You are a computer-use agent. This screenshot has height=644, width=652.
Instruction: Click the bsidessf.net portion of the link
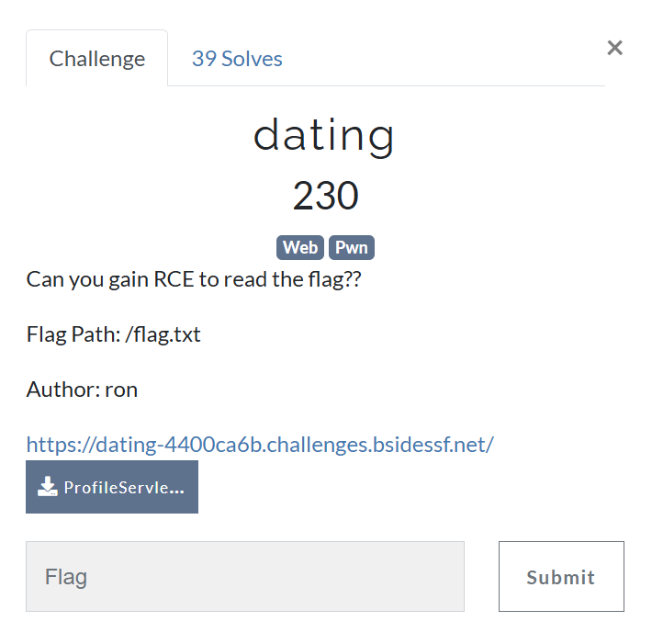point(430,445)
